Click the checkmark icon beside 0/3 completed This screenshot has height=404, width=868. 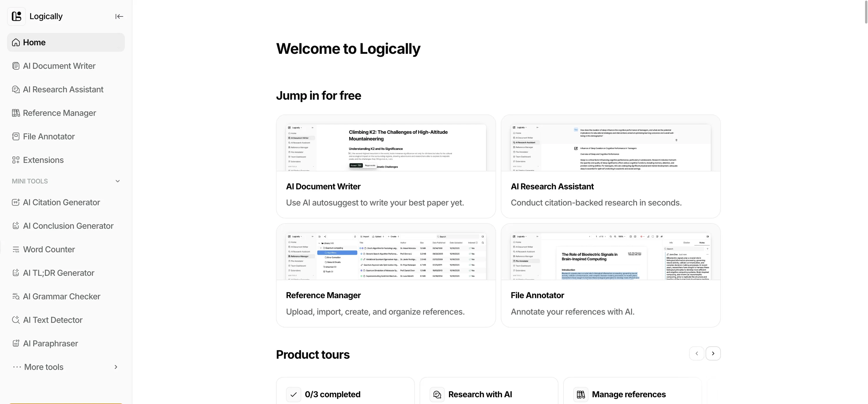pyautogui.click(x=293, y=395)
